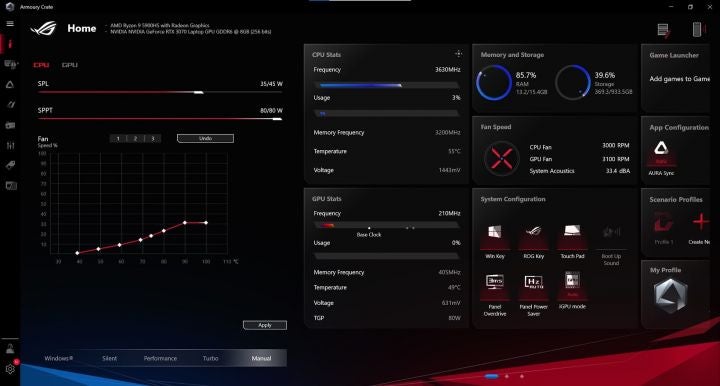
Task: Open the Devices icon in the sidebar
Action: point(10,64)
